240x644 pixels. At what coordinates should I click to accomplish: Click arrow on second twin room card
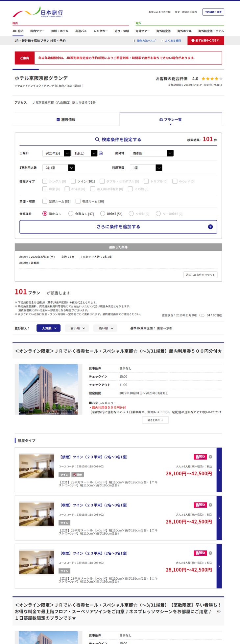click(x=219, y=518)
